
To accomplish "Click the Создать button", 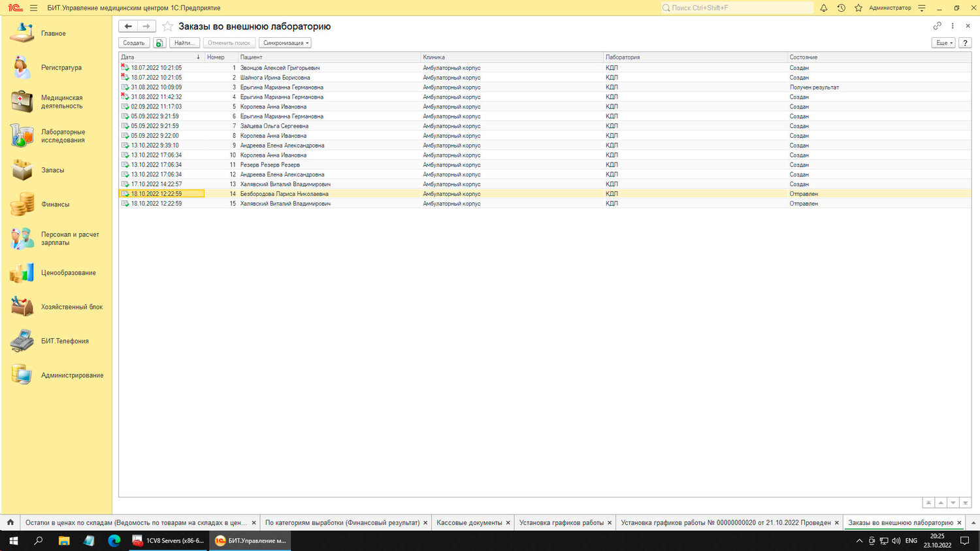I will pyautogui.click(x=134, y=43).
